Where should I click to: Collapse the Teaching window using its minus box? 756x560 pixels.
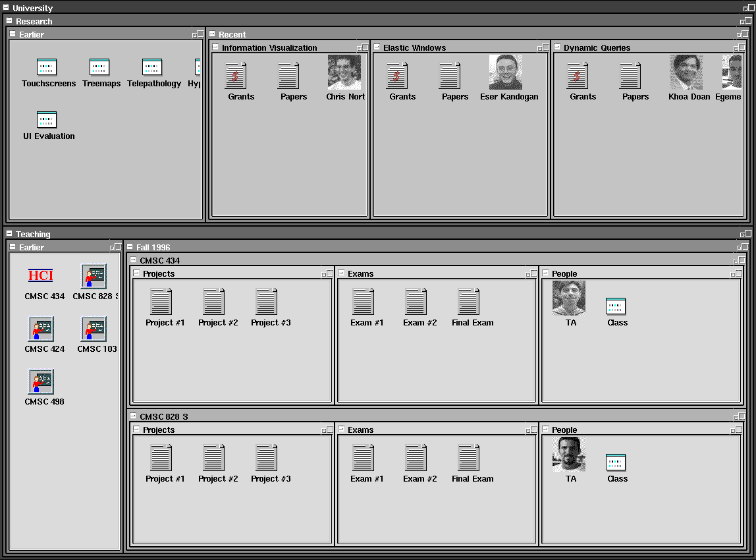pos(9,233)
